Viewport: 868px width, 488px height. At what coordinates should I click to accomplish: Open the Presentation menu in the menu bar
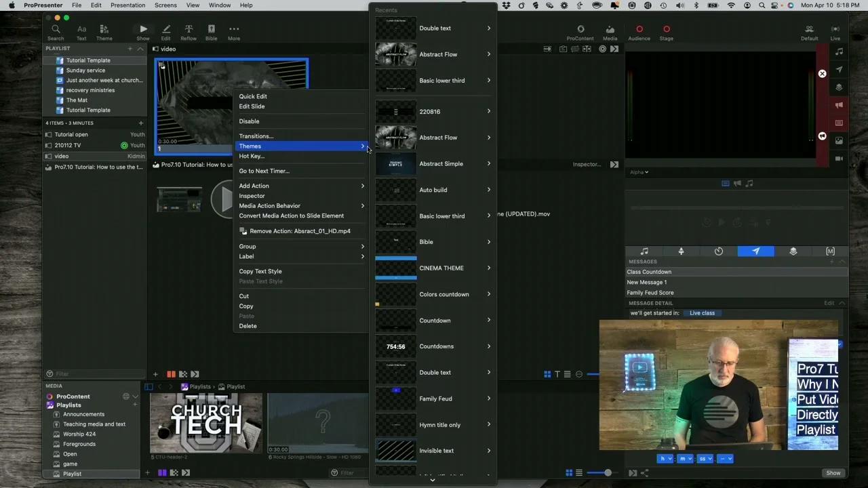click(127, 5)
